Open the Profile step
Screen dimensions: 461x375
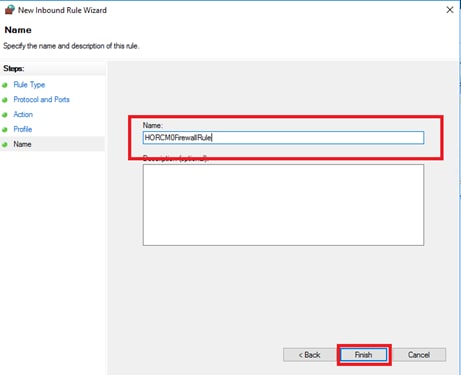pos(23,129)
